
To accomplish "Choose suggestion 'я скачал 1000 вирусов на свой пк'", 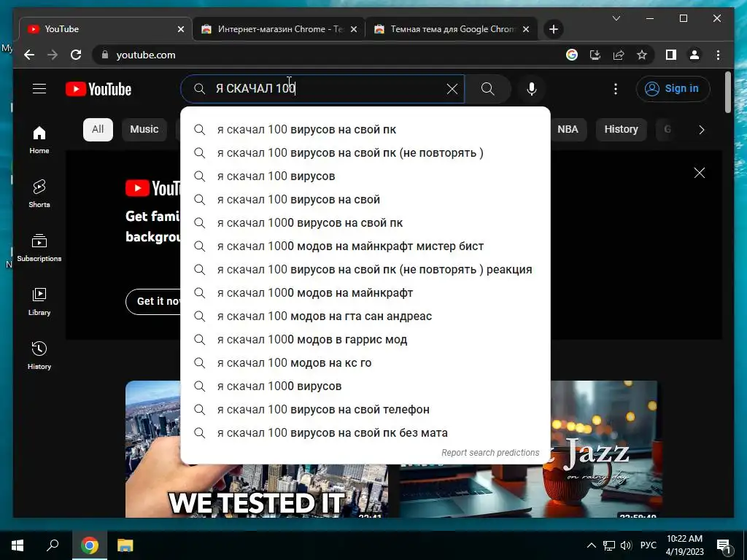I will click(x=365, y=223).
